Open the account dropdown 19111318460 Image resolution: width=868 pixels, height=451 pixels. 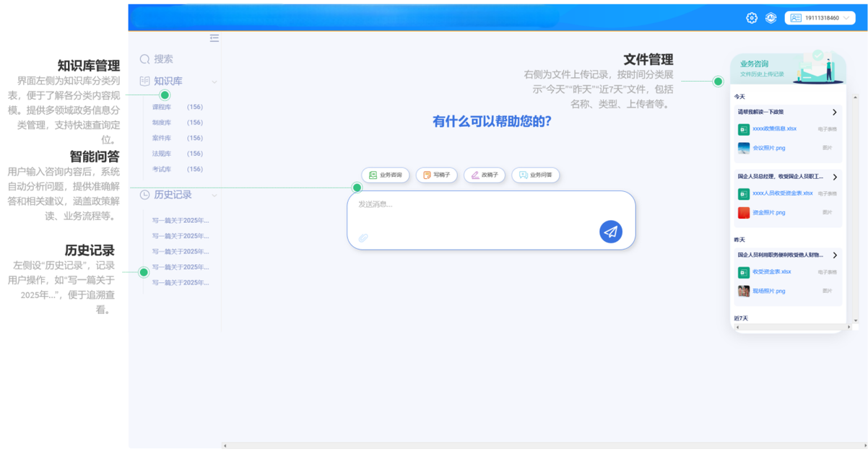click(820, 18)
